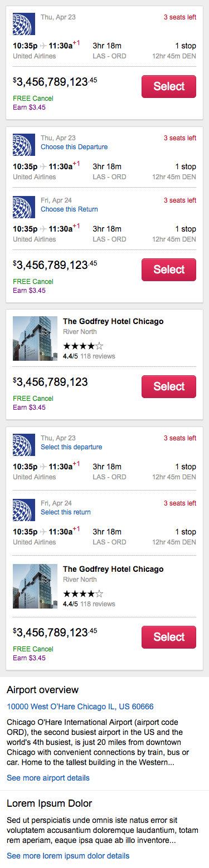The width and height of the screenshot is (209, 868).
Task: Click United logo beside Choose this Return
Action: coord(24,207)
